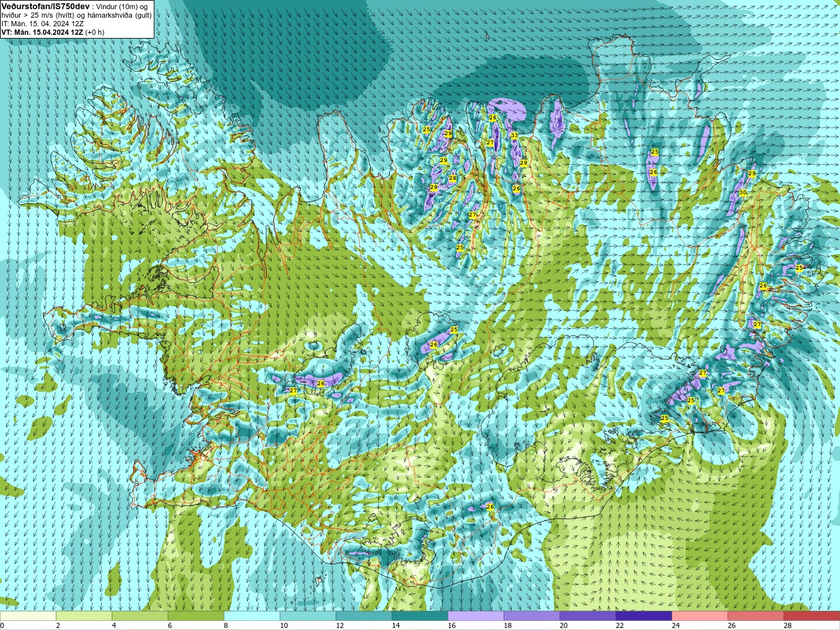Pick the above-28 m/s red legend swatch

812,616
